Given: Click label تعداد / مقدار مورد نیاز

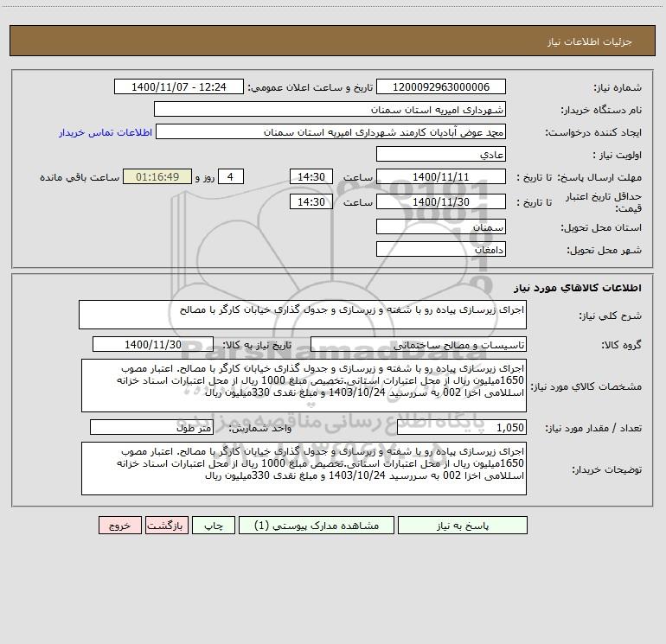Looking at the screenshot, I should (593, 429).
